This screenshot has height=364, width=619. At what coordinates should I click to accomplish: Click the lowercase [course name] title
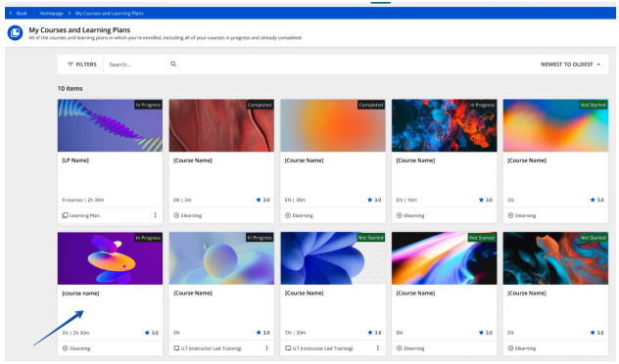(80, 293)
